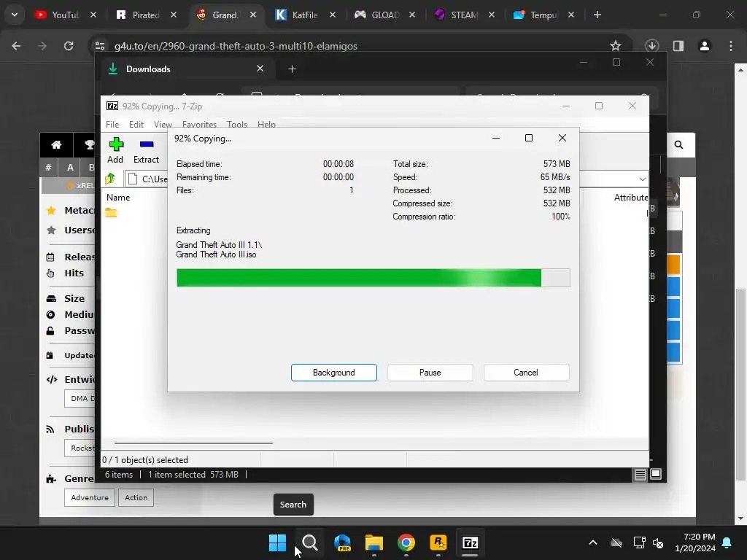The height and width of the screenshot is (560, 747).
Task: Click the extraction progress bar
Action: [x=373, y=278]
